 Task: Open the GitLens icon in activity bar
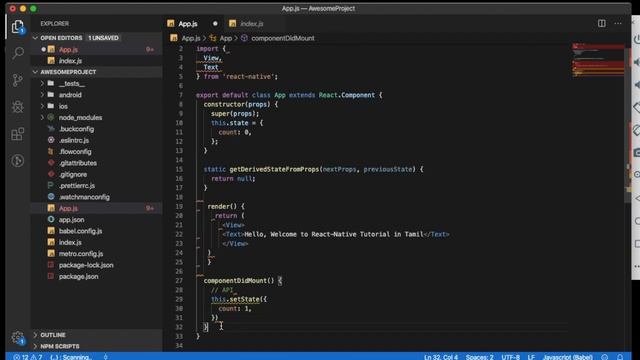point(18,161)
